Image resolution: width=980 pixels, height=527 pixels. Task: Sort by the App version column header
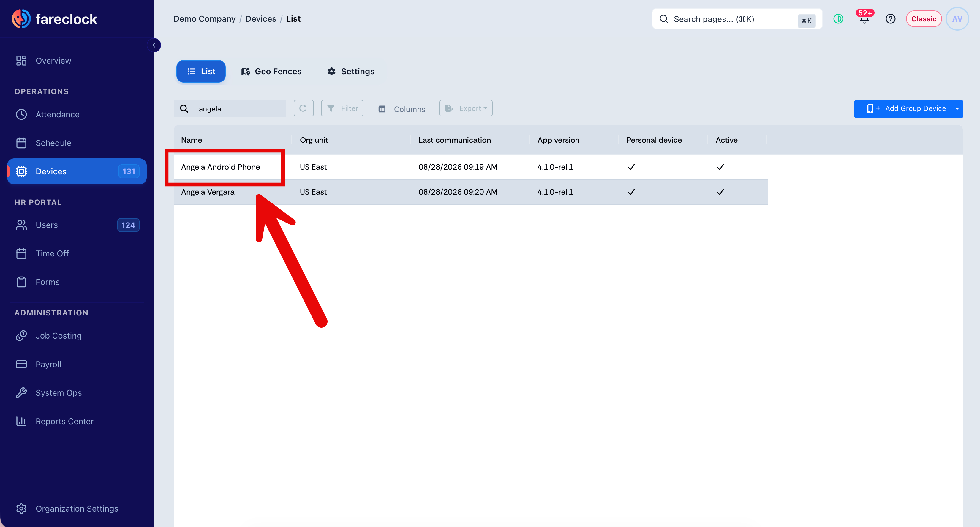(x=559, y=140)
